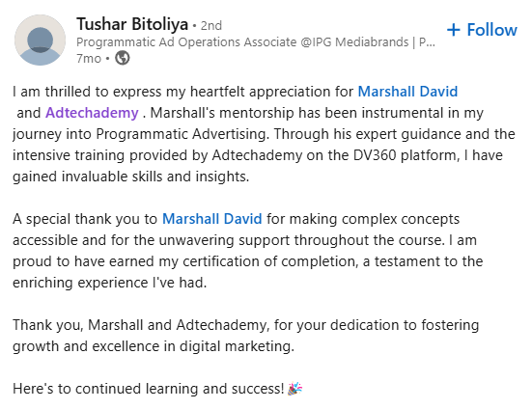Click 'Programmatic Advertising' words in post body

tap(182, 134)
